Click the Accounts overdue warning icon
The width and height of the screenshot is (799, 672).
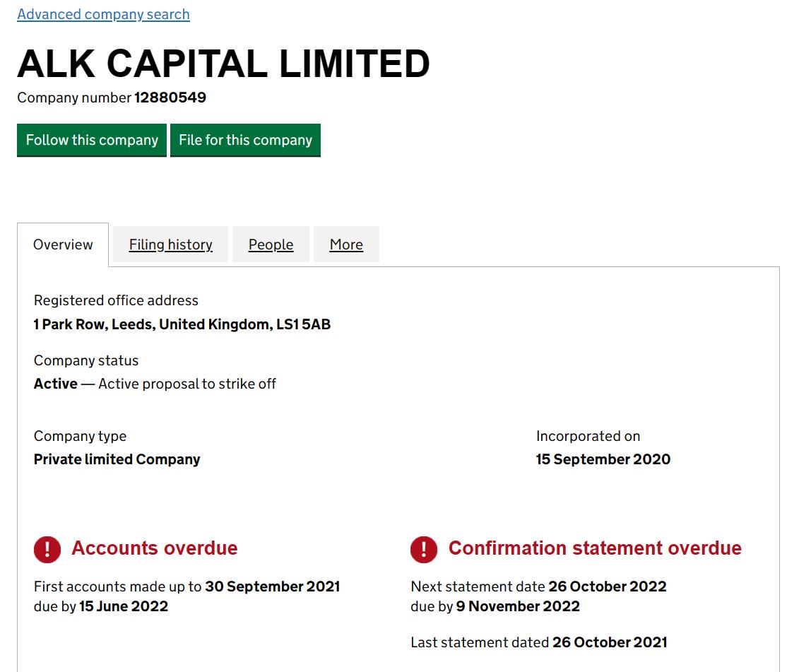[47, 550]
